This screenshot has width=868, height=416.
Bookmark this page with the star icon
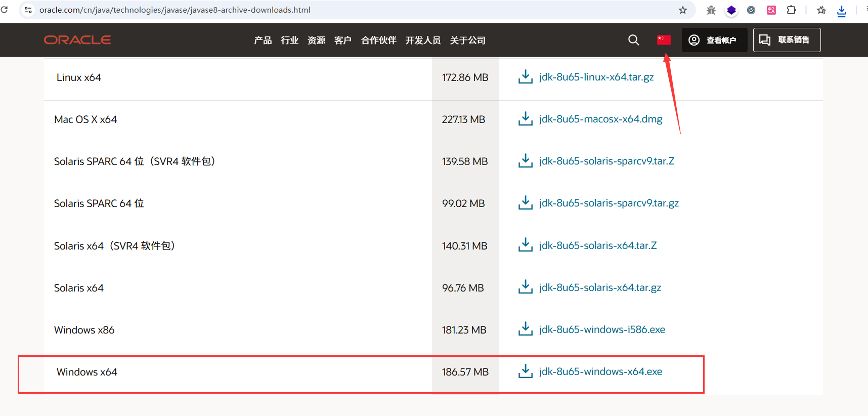tap(683, 10)
